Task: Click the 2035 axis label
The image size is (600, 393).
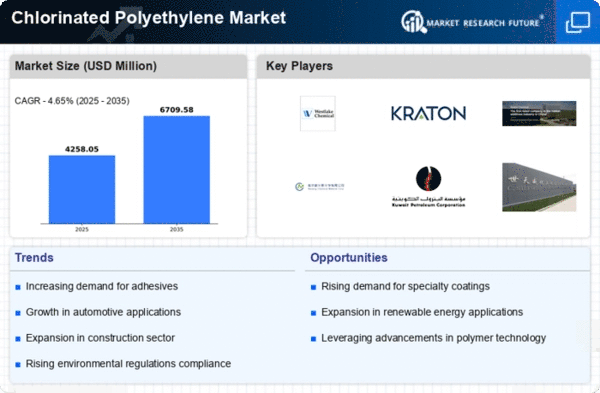Action: (x=176, y=229)
